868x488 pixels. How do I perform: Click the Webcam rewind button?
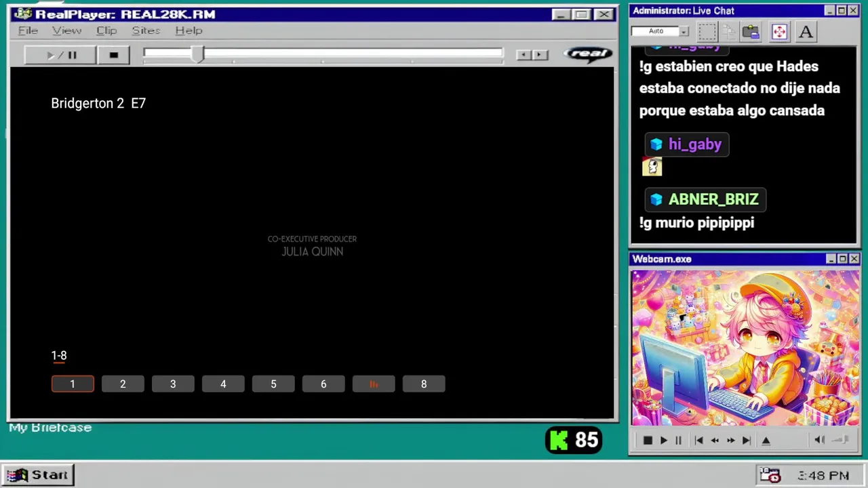[x=715, y=441]
